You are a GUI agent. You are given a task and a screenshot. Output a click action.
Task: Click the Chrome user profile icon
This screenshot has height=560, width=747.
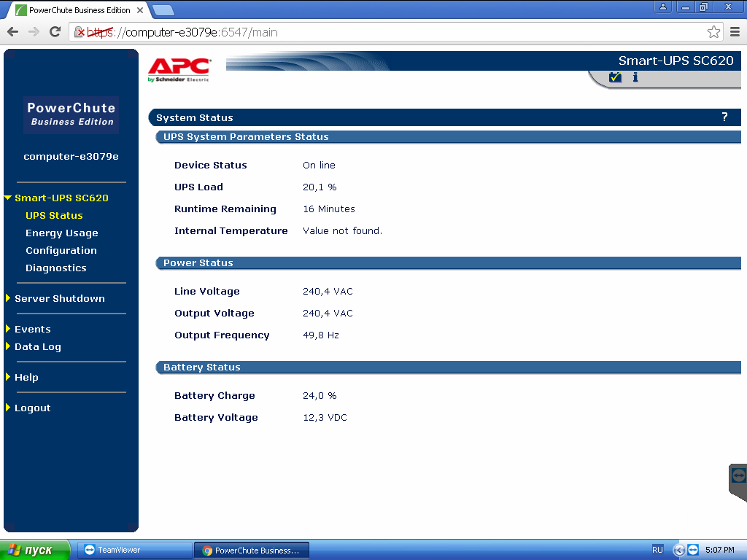[662, 7]
